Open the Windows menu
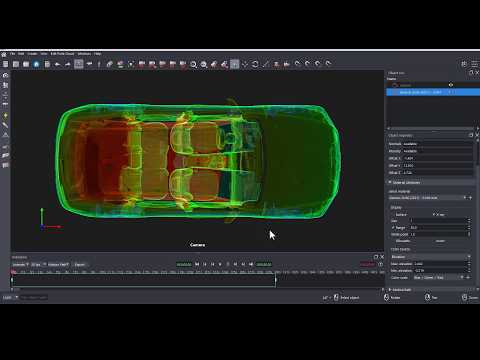This screenshot has width=480, height=360. click(x=84, y=54)
